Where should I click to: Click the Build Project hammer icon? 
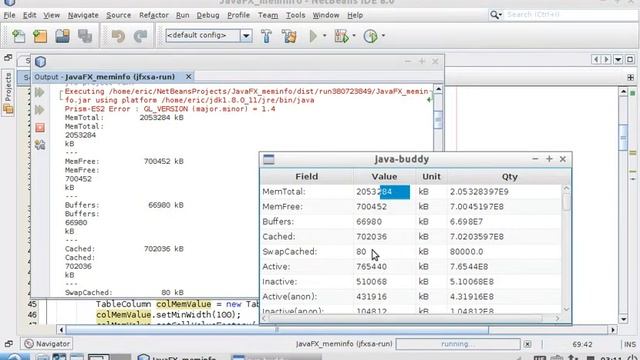pos(267,36)
